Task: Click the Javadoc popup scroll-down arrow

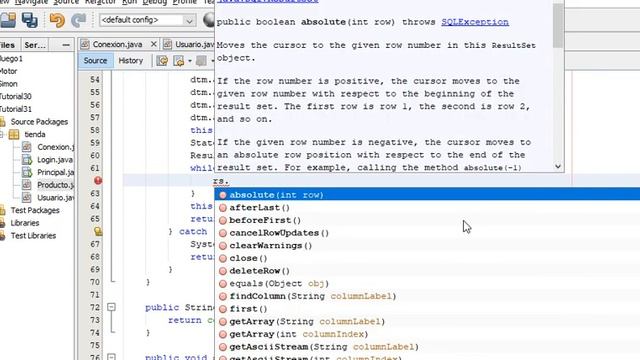Action: 558,166
